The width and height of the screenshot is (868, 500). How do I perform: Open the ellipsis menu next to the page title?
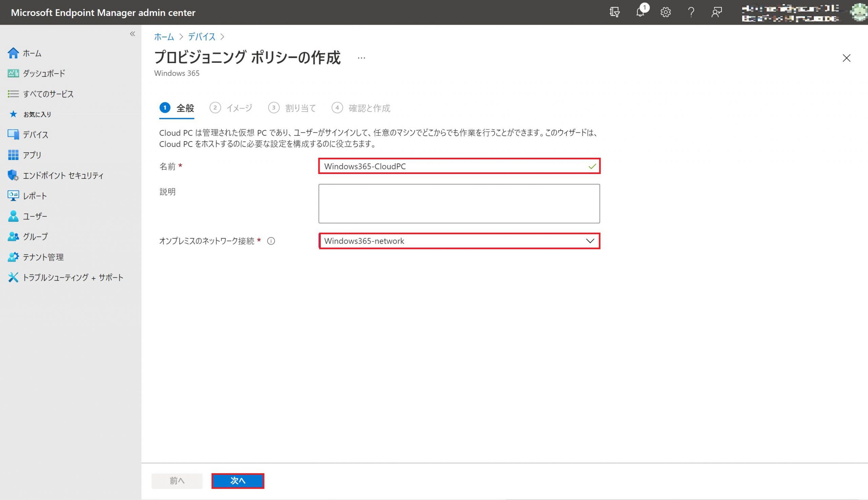pos(361,58)
